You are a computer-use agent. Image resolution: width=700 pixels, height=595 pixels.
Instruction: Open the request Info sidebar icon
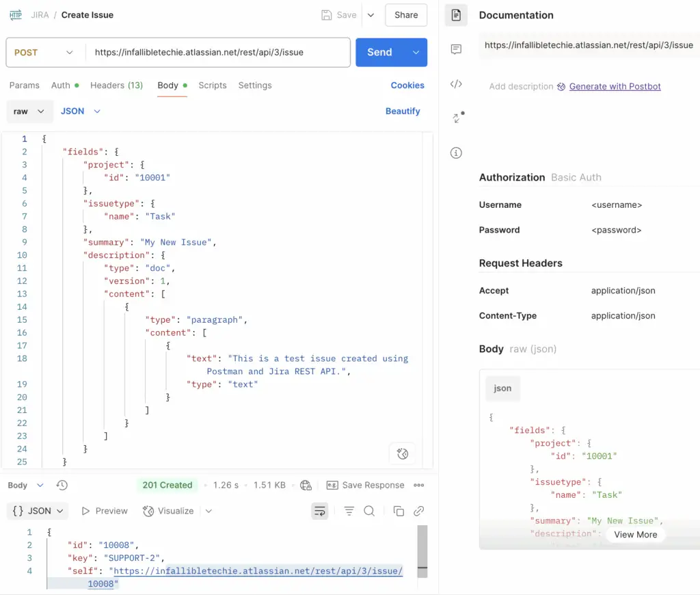point(456,153)
